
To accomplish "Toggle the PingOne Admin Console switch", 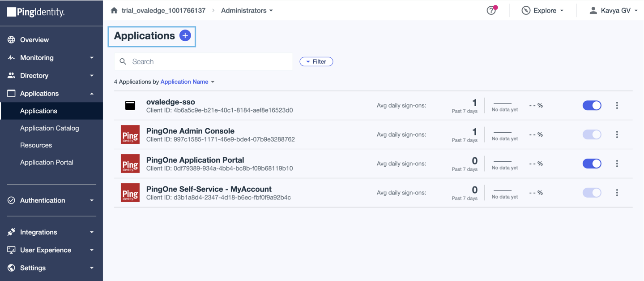I will 592,134.
